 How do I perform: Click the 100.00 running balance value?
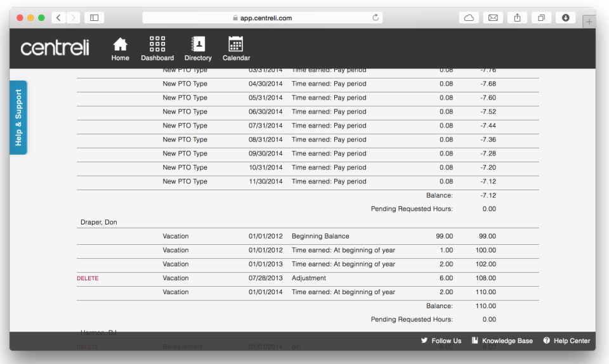(485, 250)
